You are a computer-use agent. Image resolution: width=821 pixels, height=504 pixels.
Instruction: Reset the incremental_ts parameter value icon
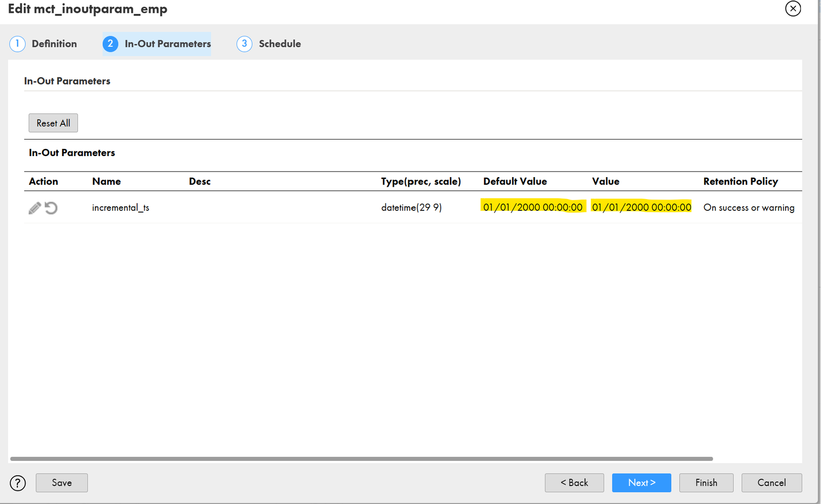point(51,208)
